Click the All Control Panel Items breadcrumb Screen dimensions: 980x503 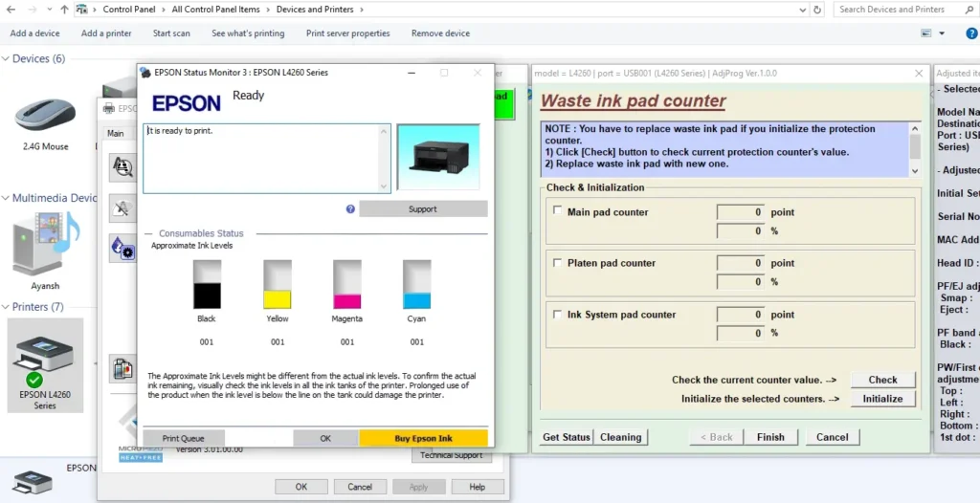click(215, 10)
